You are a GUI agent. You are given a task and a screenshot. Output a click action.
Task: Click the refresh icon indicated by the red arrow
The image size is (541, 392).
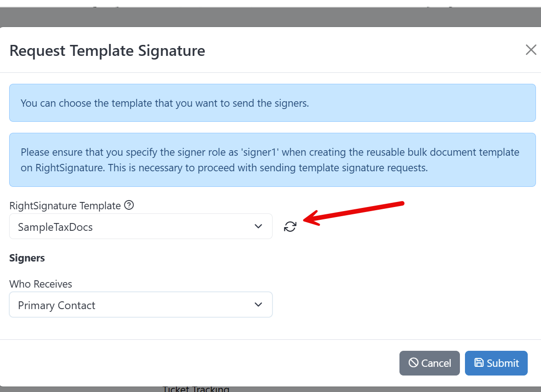click(x=290, y=226)
